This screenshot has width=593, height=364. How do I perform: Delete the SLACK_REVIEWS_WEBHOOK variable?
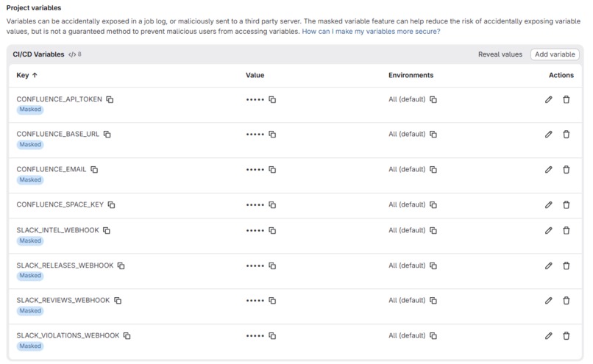[x=567, y=301]
